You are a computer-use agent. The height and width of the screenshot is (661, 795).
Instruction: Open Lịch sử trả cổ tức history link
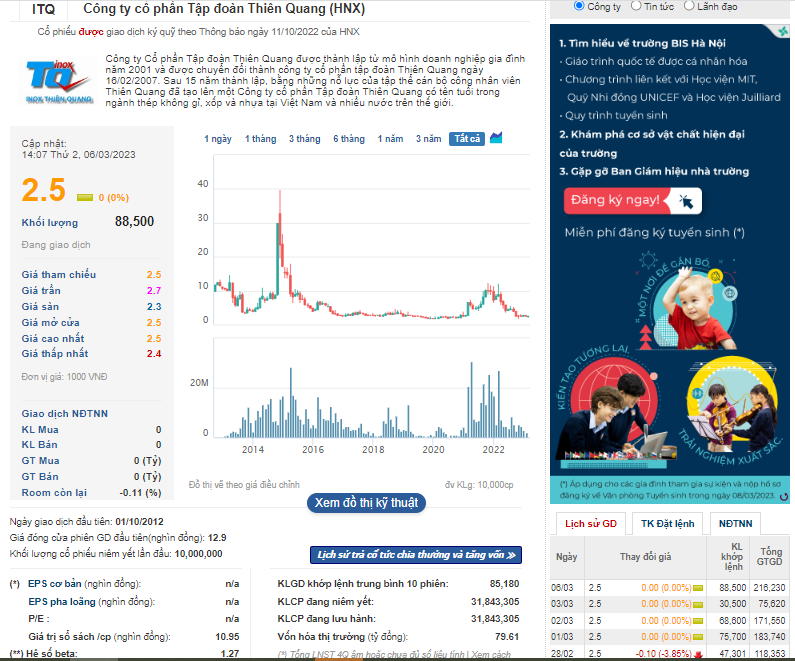pyautogui.click(x=416, y=555)
